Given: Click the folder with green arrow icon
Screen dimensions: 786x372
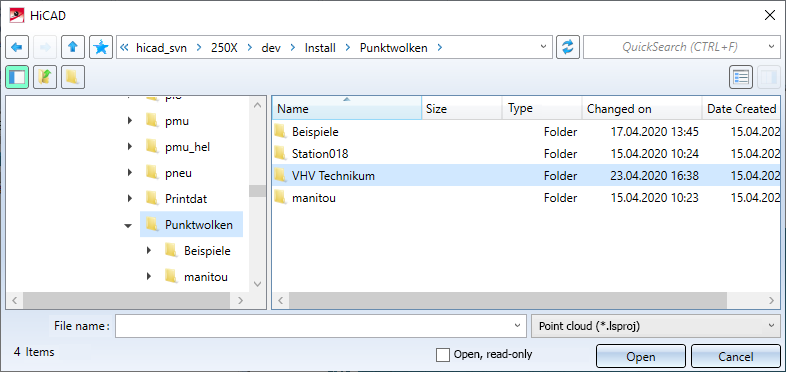Looking at the screenshot, I should (45, 77).
